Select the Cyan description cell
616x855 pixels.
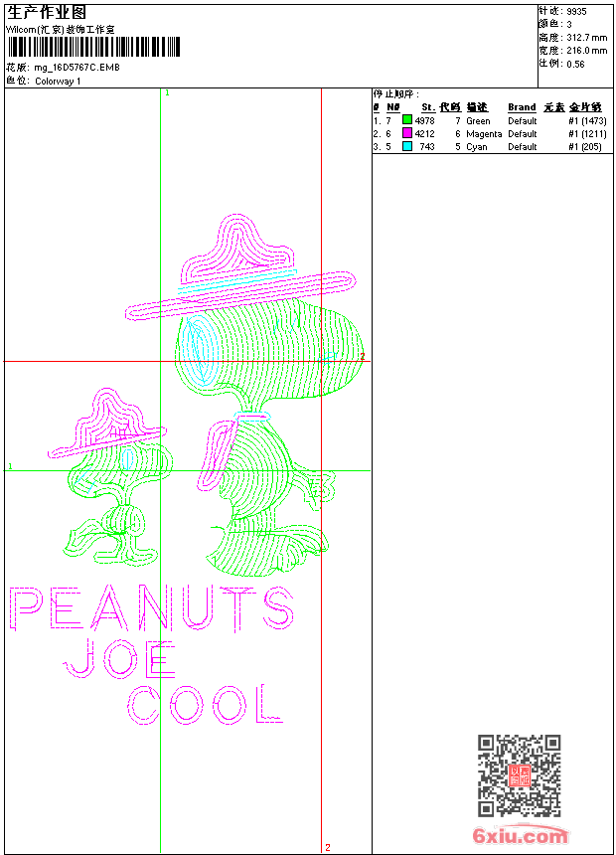(477, 147)
